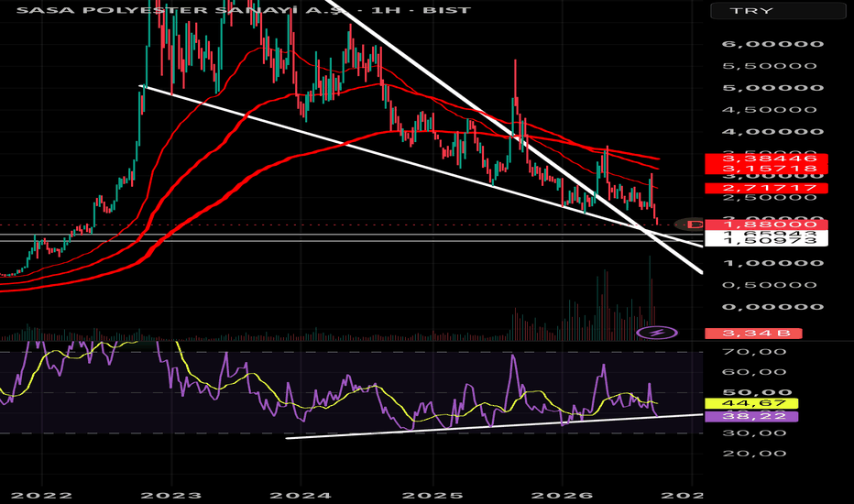The image size is (854, 504).
Task: Click the 38,22 RSI value label
Action: tap(751, 416)
